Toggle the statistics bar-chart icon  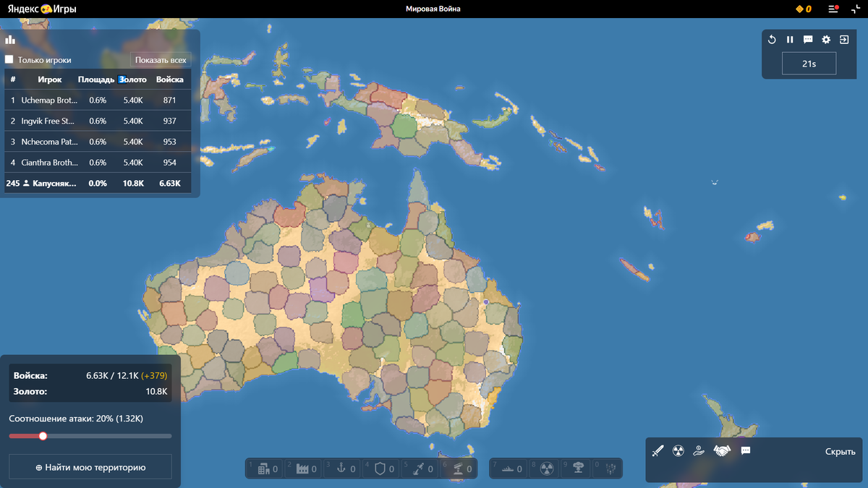pyautogui.click(x=10, y=40)
